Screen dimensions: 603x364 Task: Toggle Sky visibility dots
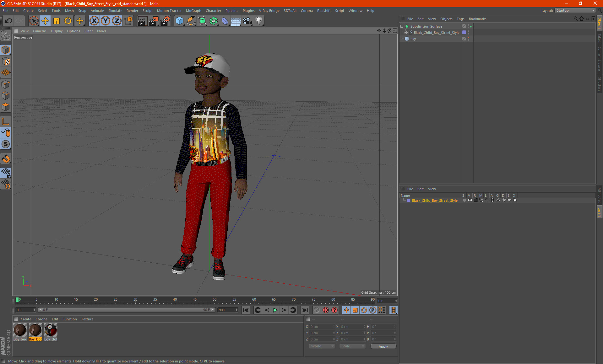468,39
